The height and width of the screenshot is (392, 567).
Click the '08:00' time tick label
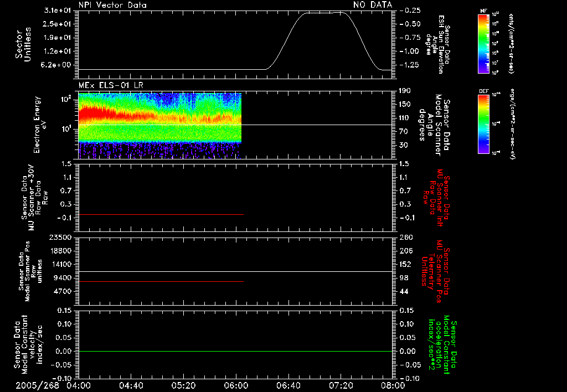click(x=393, y=385)
